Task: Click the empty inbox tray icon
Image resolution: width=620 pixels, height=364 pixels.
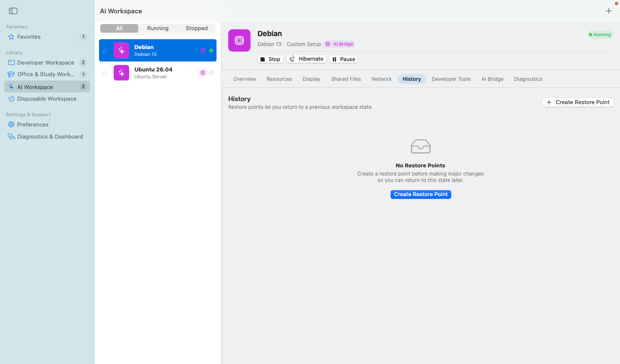Action: point(421,147)
